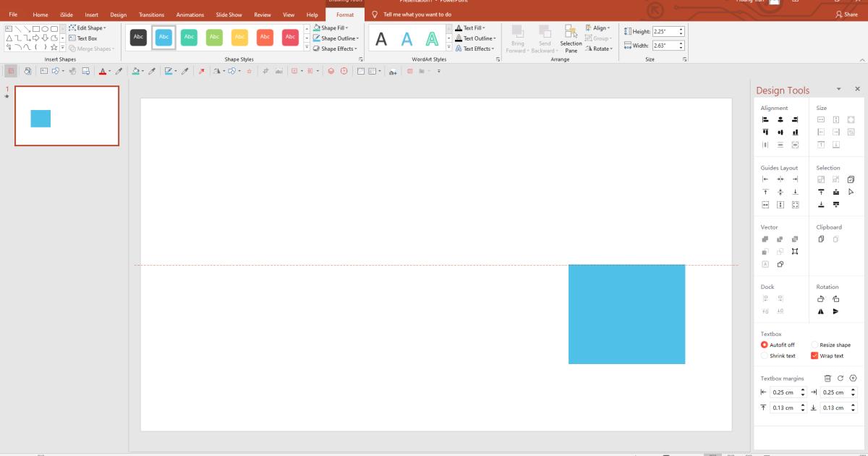Apply the red Abc style swatch
This screenshot has height=456, width=868.
point(265,36)
